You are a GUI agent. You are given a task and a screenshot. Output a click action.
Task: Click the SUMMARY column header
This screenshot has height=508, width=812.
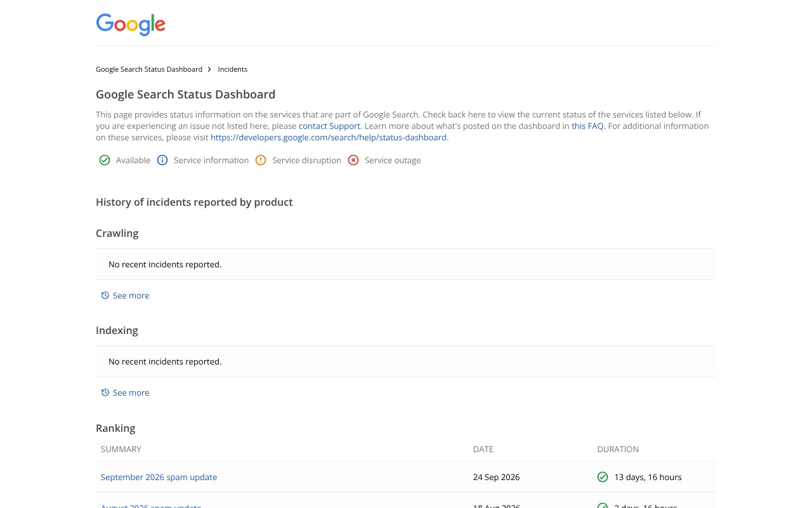tap(121, 449)
